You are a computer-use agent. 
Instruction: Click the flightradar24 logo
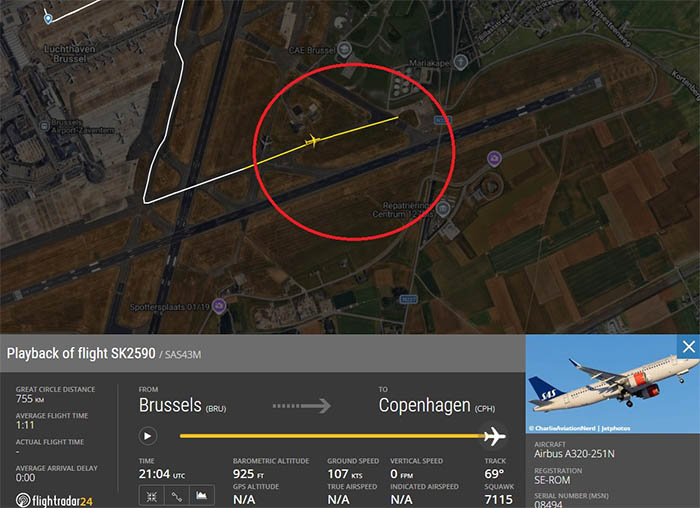[54, 500]
